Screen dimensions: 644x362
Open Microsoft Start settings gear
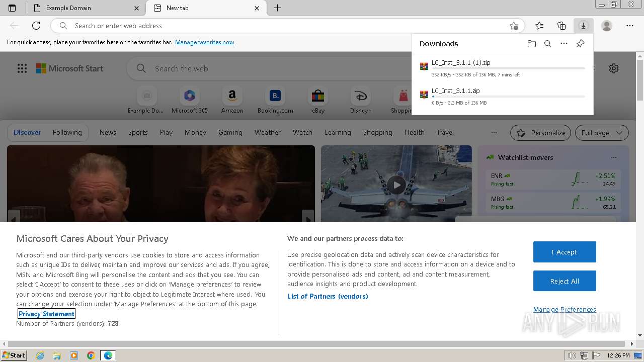point(614,68)
